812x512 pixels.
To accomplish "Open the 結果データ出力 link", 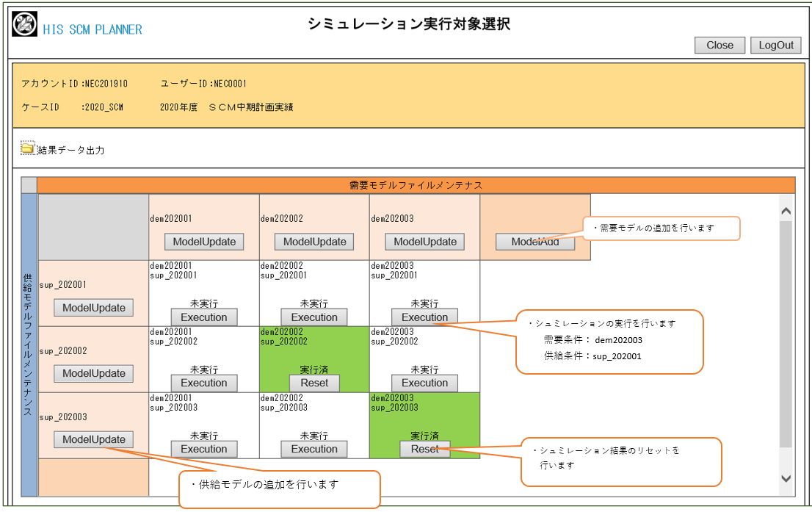I will point(70,150).
